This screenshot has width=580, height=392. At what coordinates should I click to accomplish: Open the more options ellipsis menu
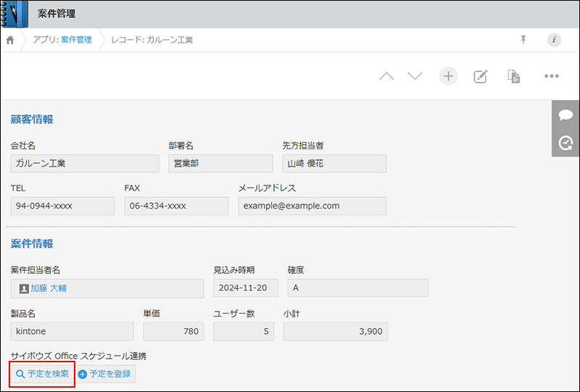click(x=551, y=76)
